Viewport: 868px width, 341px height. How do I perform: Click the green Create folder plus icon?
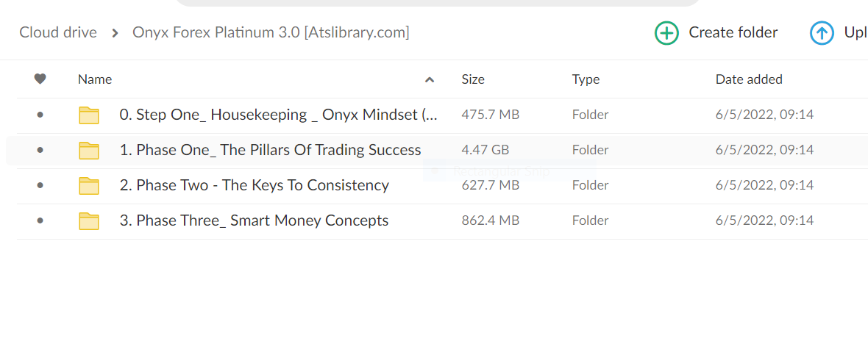coord(666,33)
